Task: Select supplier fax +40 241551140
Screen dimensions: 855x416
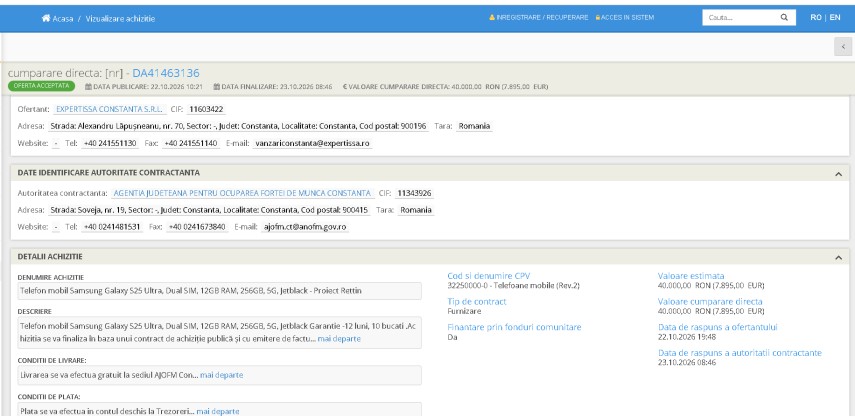Action: coord(191,143)
